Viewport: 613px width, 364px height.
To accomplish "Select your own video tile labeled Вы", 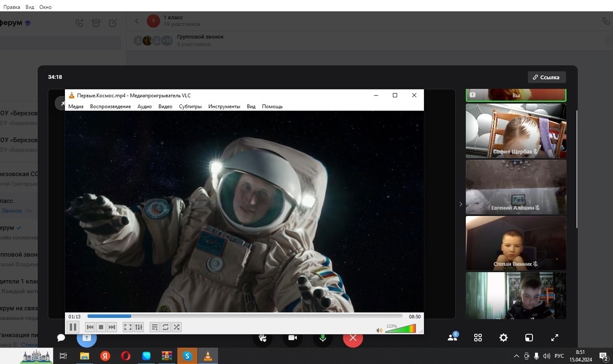I will click(x=516, y=95).
